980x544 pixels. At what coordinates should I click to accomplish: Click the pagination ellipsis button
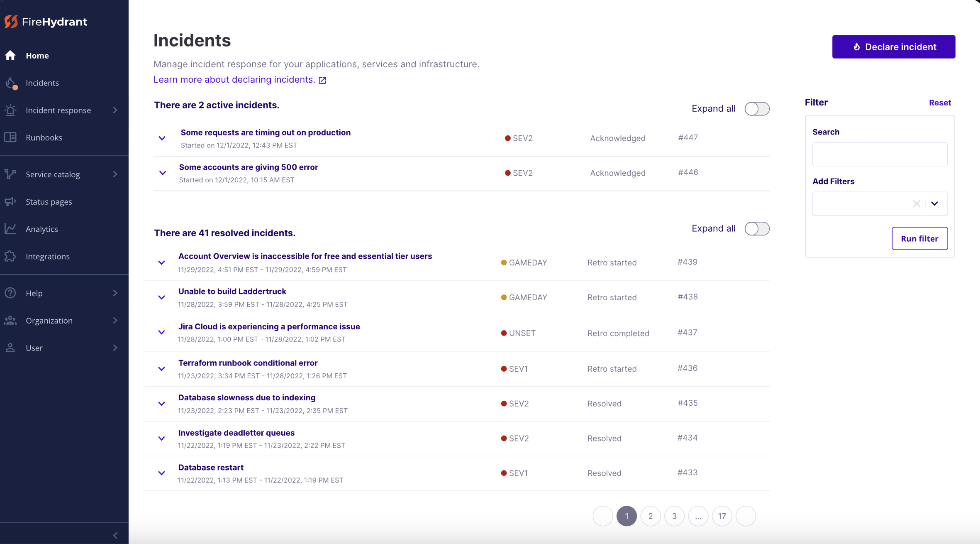(698, 516)
